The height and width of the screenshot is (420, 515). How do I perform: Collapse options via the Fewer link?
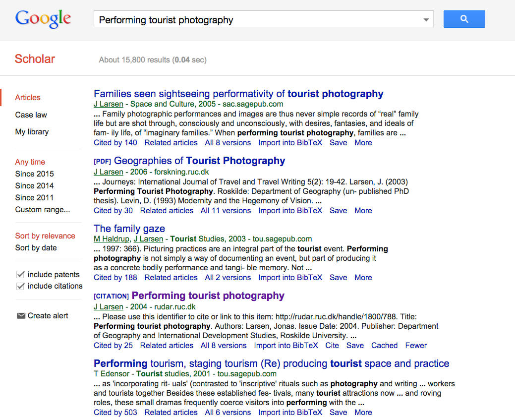pyautogui.click(x=415, y=345)
